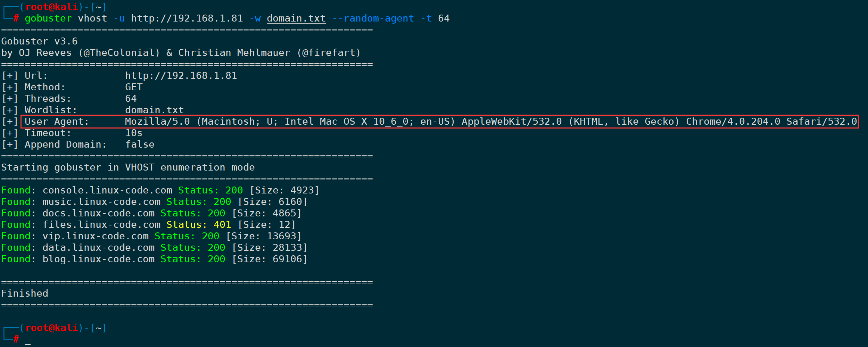Click the Append Domain value false
The height and width of the screenshot is (347, 868).
140,144
